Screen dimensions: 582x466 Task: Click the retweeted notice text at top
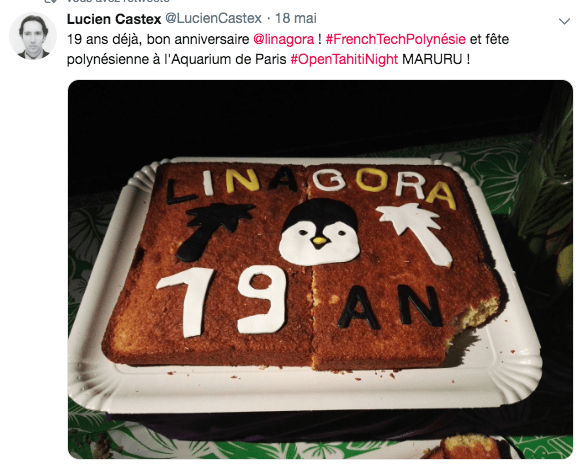118,1
